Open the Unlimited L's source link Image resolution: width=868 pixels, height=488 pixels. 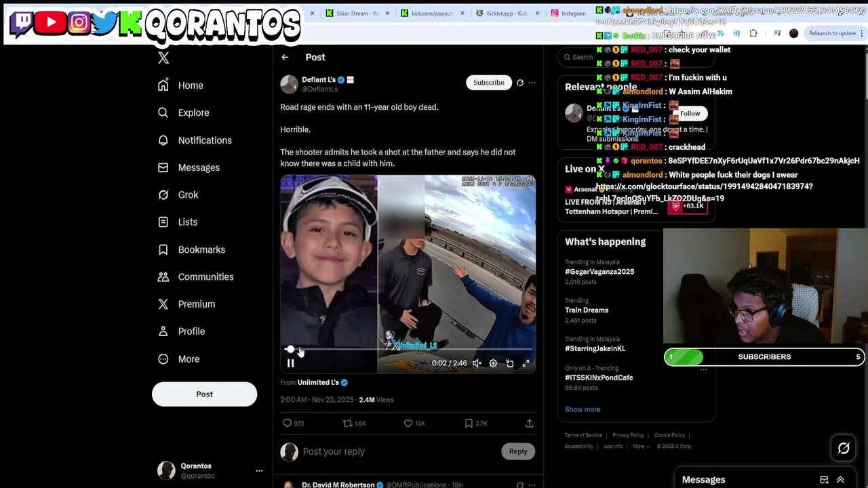coord(318,382)
